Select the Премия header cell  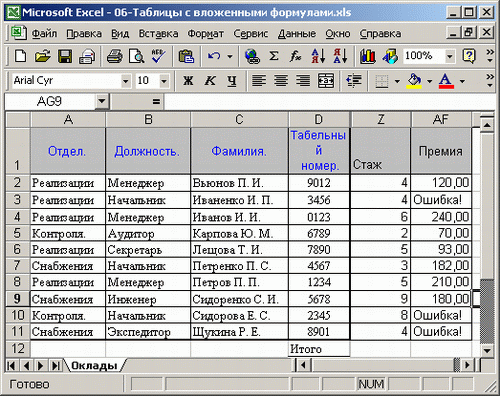(441, 151)
